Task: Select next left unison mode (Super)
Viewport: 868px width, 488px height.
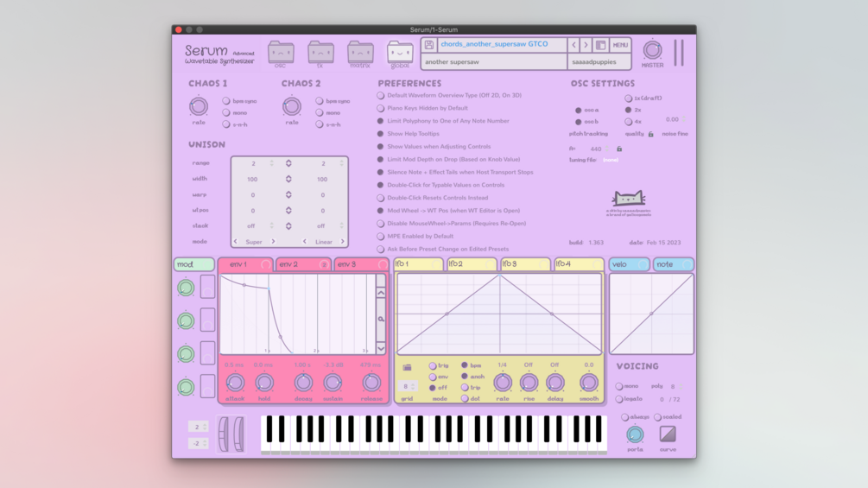Action: (273, 242)
